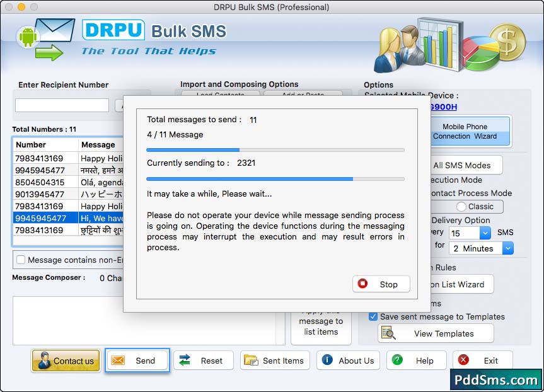Click the All SMS Modes button
The height and width of the screenshot is (392, 544).
pyautogui.click(x=466, y=166)
